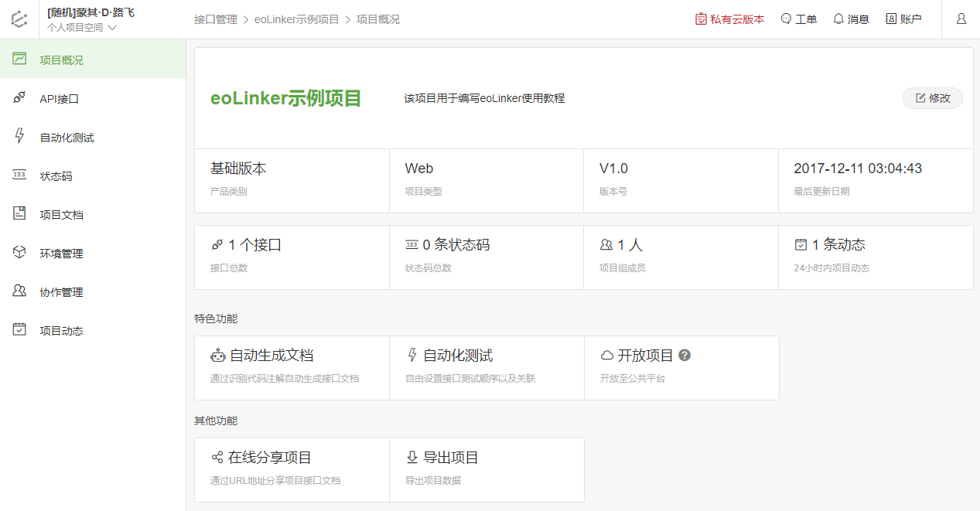The image size is (980, 511).
Task: Click the 修改 edit button
Action: click(933, 98)
